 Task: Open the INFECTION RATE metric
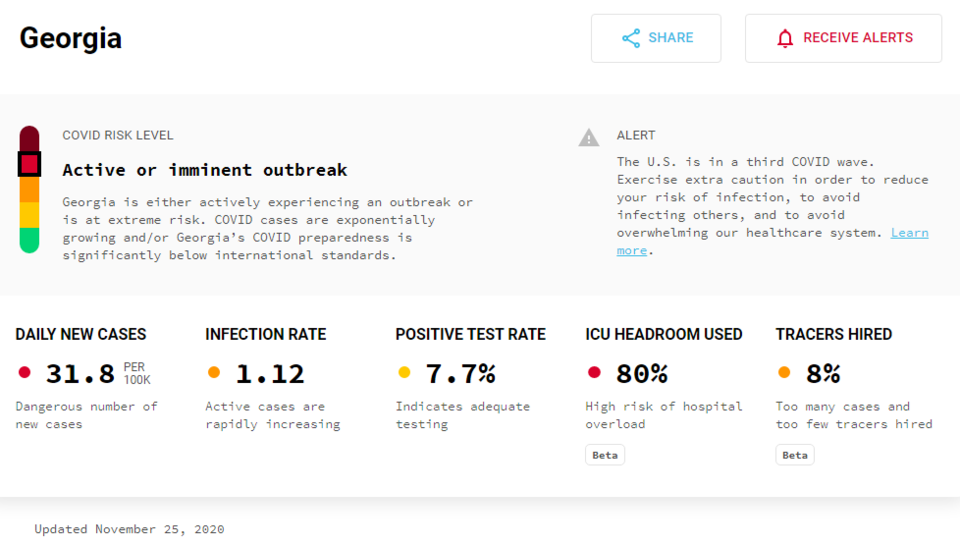tap(266, 334)
